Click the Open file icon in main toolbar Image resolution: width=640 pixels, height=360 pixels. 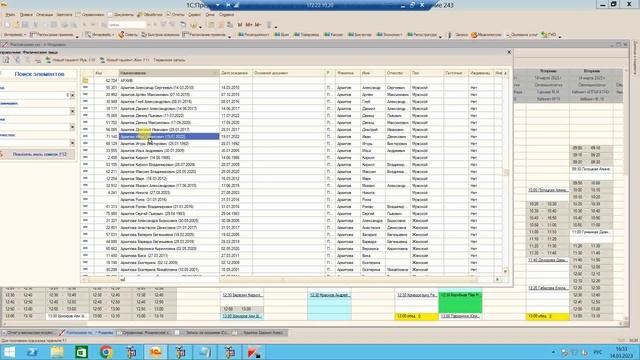16,25
